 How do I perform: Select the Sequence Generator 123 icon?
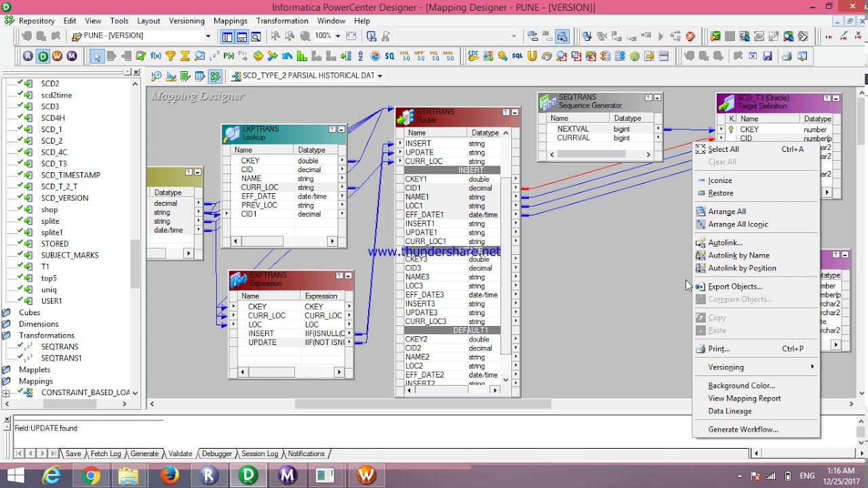[x=214, y=56]
